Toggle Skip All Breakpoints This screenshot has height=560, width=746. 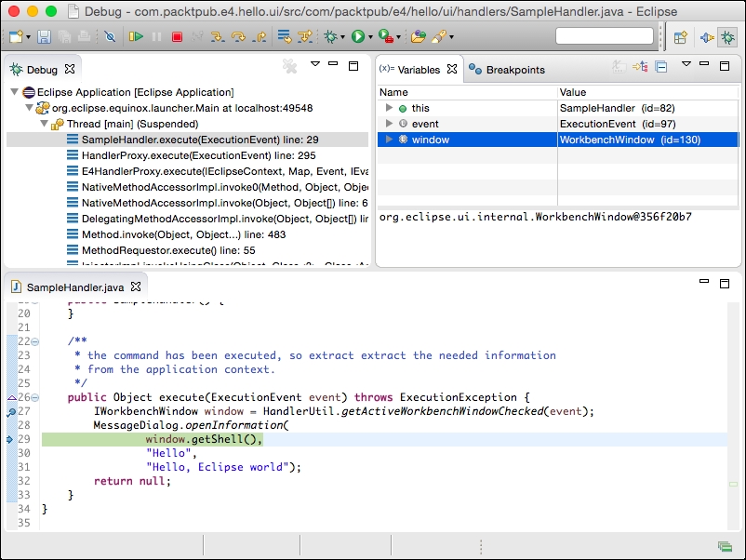[x=110, y=37]
